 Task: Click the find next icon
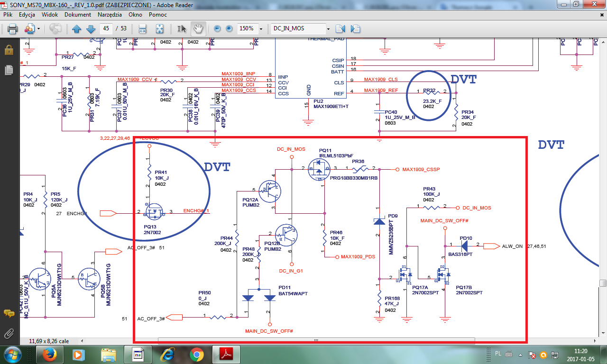tap(356, 28)
